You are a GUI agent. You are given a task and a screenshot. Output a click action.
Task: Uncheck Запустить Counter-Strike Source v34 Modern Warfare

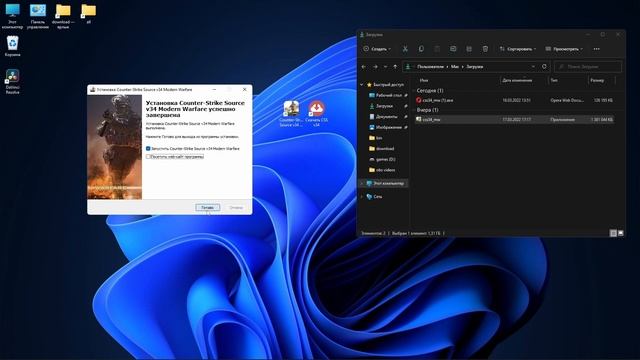(148, 149)
